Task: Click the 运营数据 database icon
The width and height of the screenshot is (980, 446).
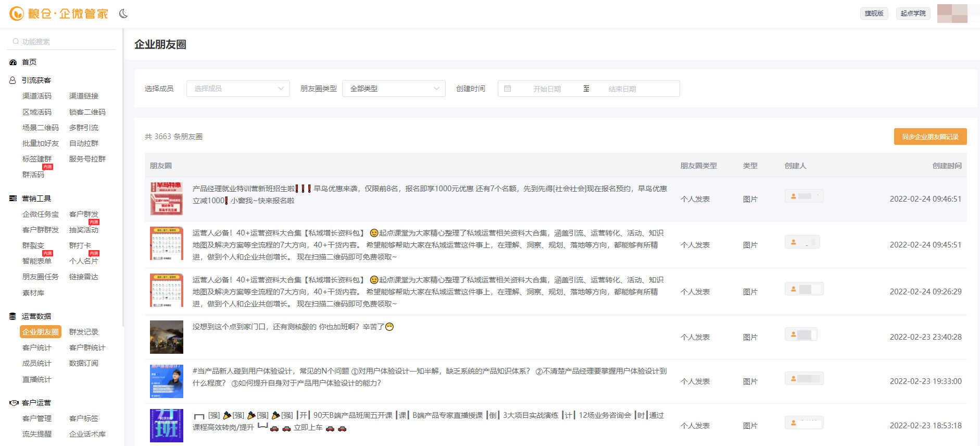Action: point(13,316)
